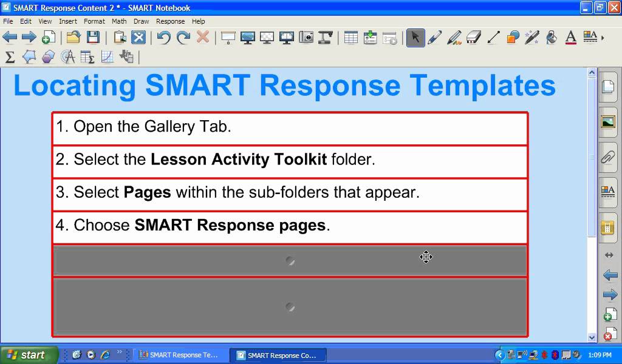This screenshot has width=622, height=364.
Task: Move the sidebar with the double-arrow icon
Action: coord(609,255)
